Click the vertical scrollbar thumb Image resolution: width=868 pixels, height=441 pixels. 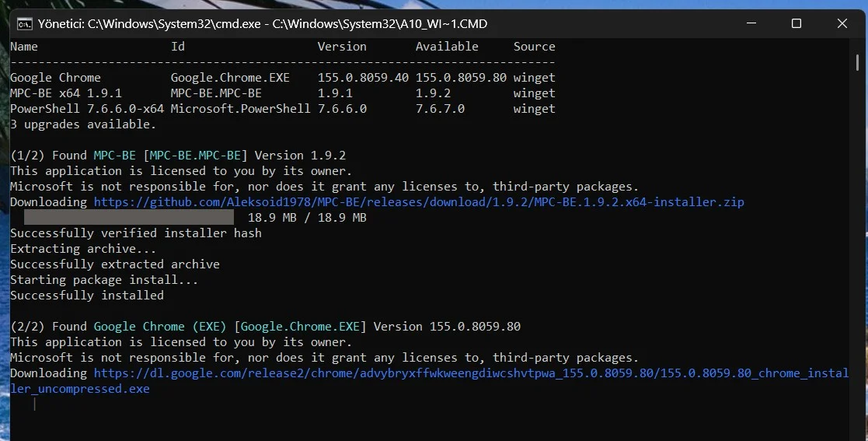coord(857,62)
